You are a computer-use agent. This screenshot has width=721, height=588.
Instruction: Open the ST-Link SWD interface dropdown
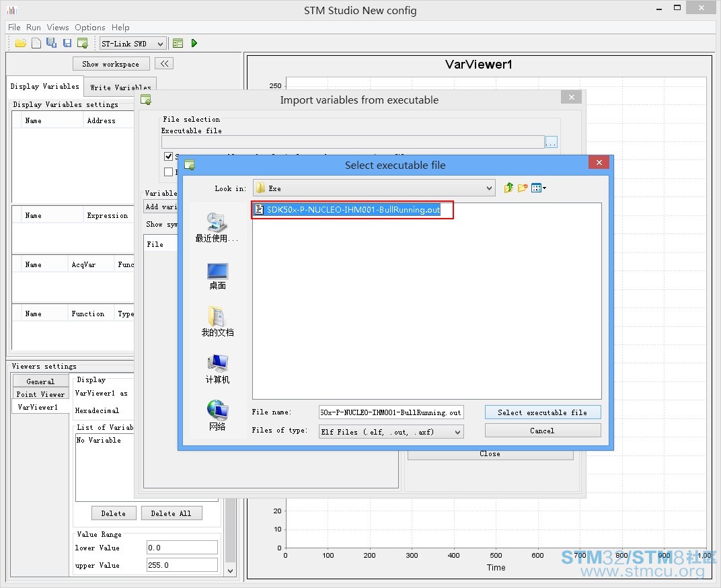click(132, 44)
